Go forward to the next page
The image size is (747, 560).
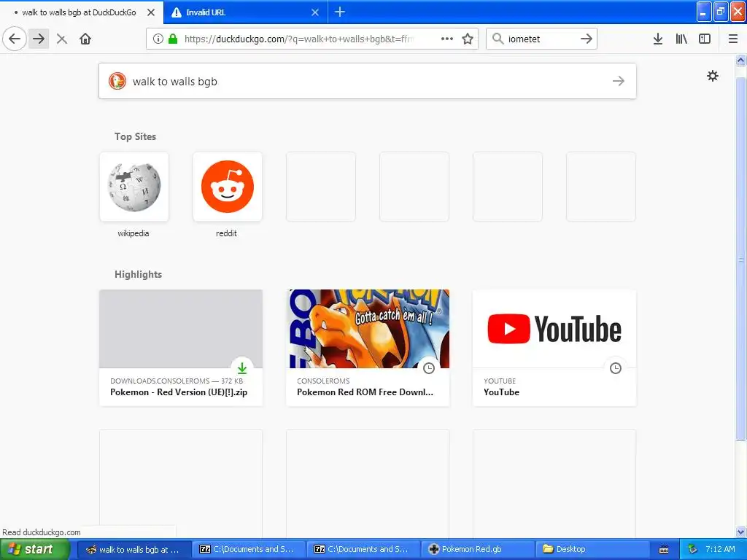point(39,39)
